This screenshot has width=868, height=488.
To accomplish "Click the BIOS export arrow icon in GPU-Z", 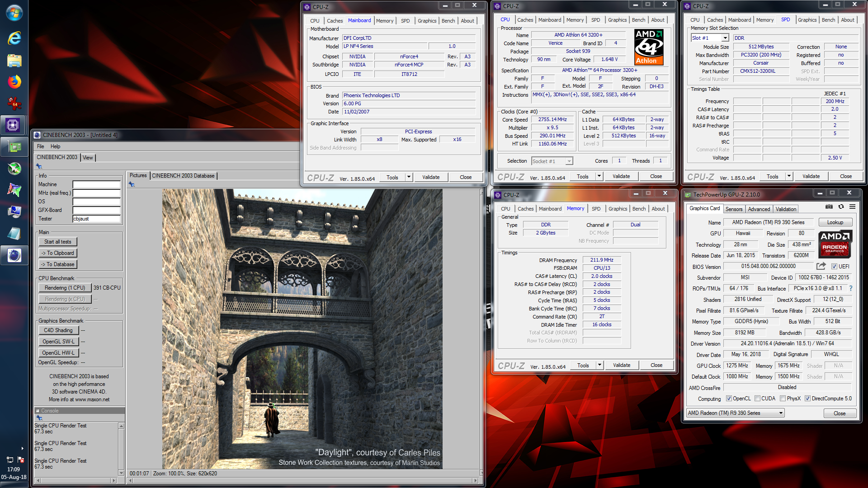I will tap(821, 266).
